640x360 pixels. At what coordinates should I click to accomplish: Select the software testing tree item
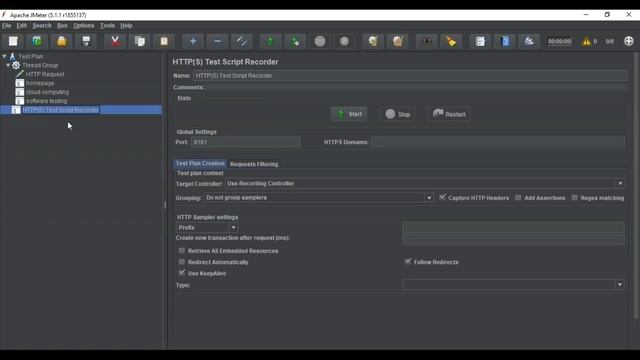click(46, 101)
